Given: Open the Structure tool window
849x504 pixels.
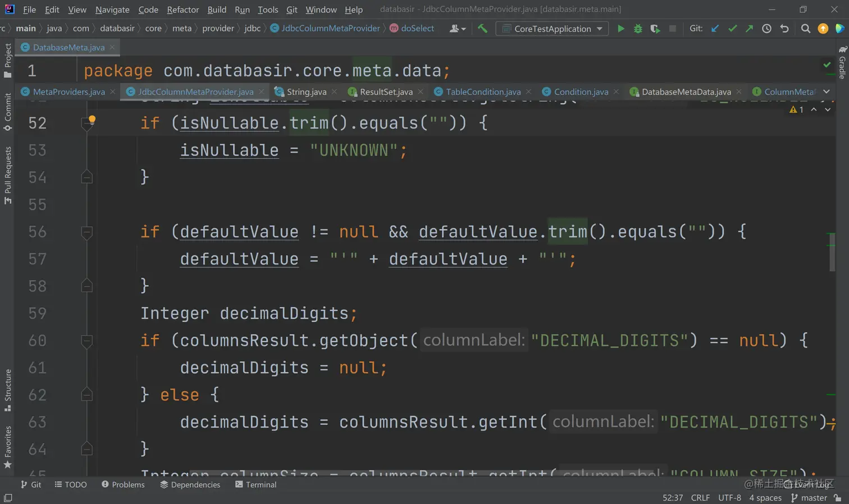Looking at the screenshot, I should [x=8, y=391].
